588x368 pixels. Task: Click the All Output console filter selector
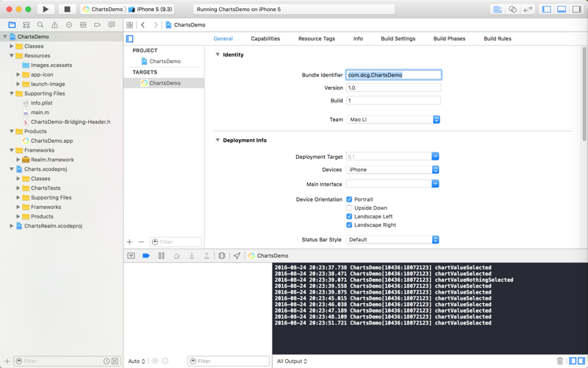[292, 361]
